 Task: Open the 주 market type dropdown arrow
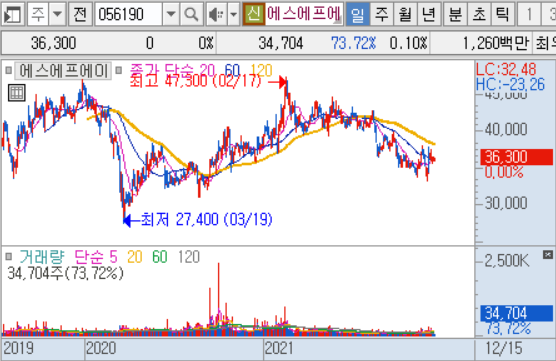pyautogui.click(x=57, y=14)
